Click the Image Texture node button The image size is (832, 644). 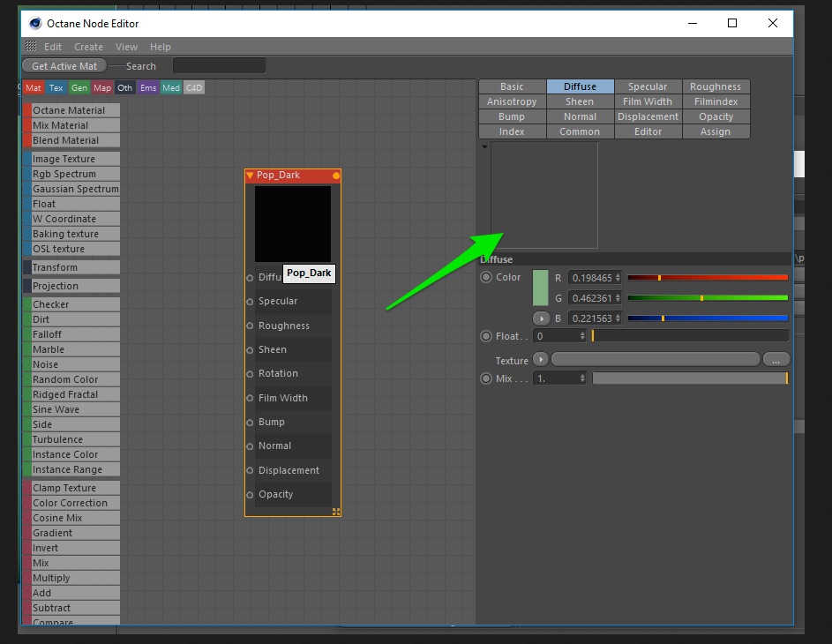[71, 159]
